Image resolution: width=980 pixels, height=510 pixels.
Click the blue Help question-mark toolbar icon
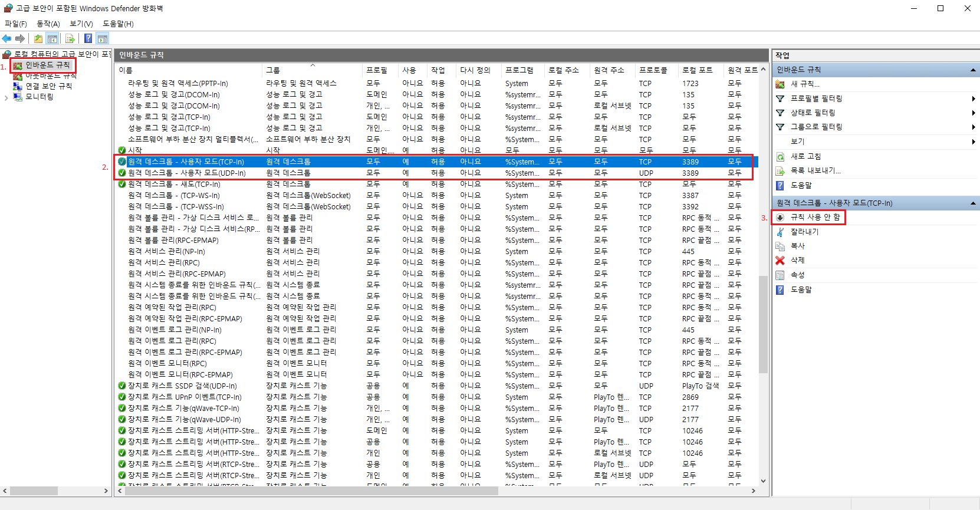tap(88, 39)
